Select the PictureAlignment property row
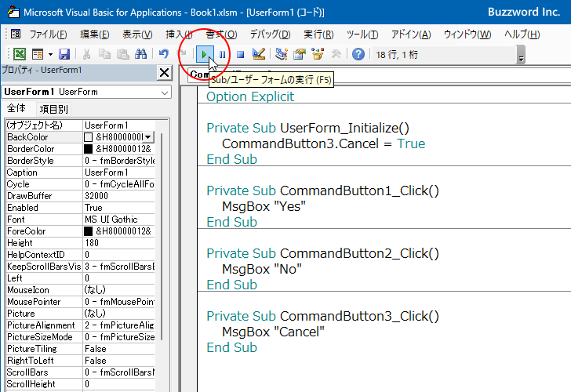 [81, 325]
